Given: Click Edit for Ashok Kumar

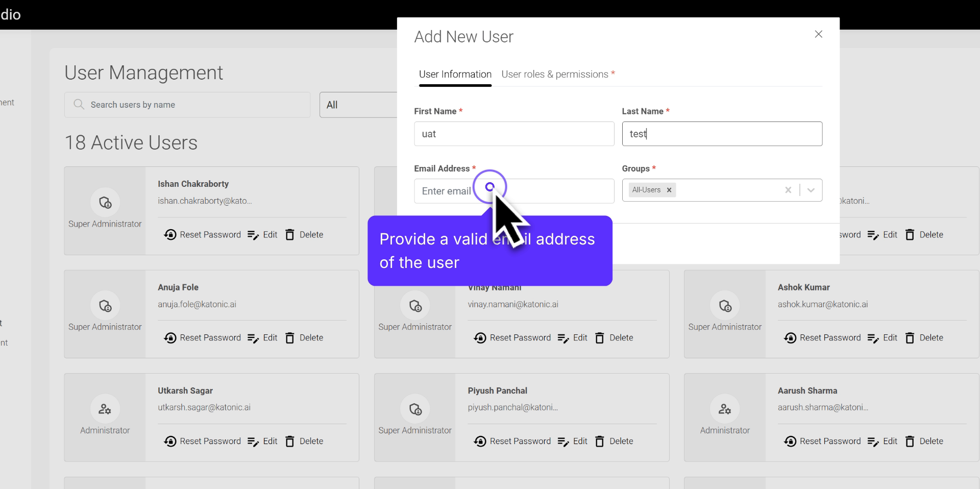Looking at the screenshot, I should click(883, 338).
